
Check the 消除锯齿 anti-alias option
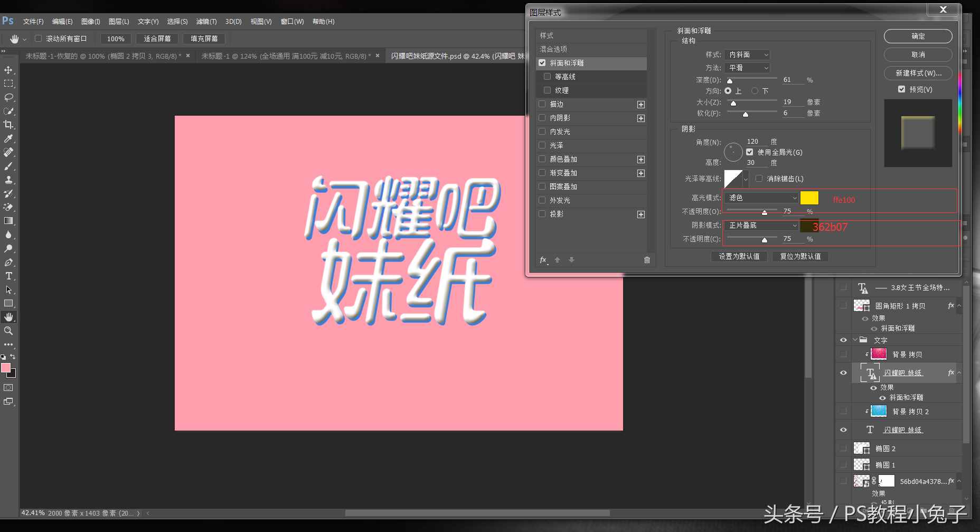pos(759,179)
